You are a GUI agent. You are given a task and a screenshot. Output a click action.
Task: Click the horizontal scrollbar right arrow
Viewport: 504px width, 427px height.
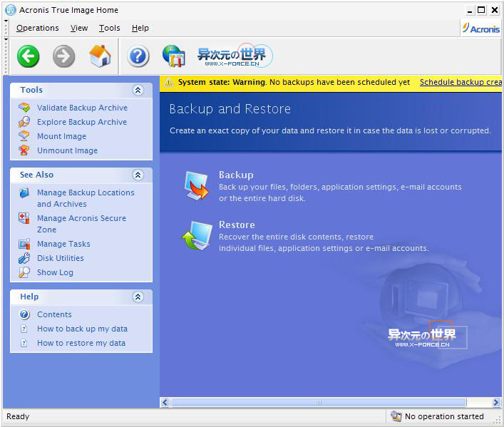point(496,403)
